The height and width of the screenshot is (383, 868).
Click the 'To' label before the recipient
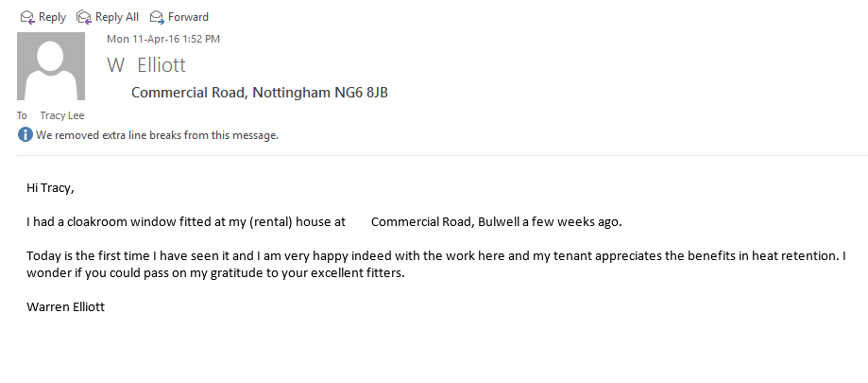tap(23, 115)
